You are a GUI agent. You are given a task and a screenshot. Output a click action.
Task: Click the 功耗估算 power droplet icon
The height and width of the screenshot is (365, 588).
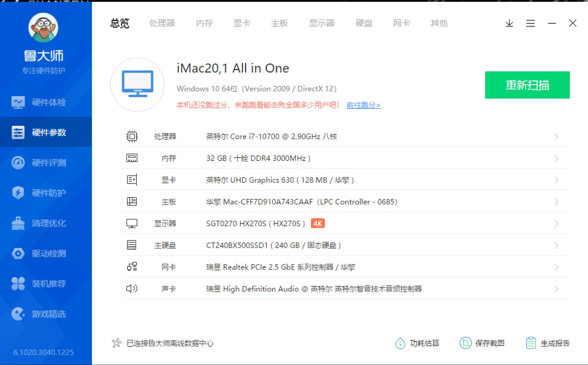[400, 343]
